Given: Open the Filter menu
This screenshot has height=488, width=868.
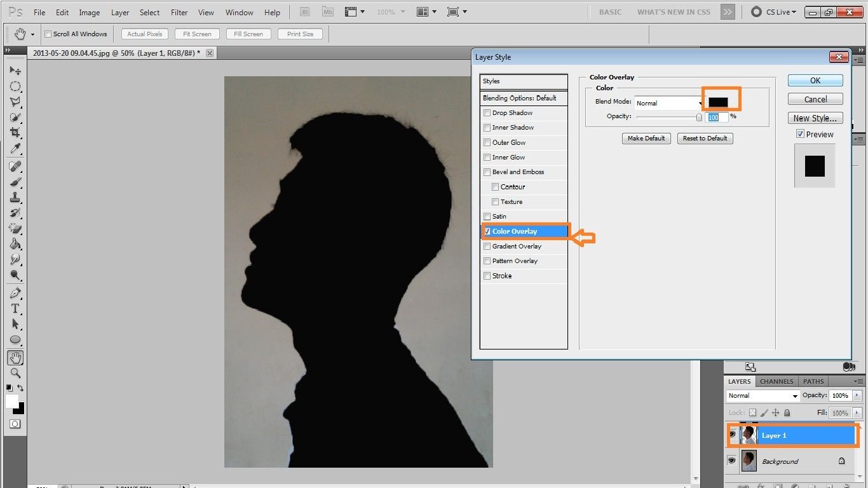Looking at the screenshot, I should (179, 12).
